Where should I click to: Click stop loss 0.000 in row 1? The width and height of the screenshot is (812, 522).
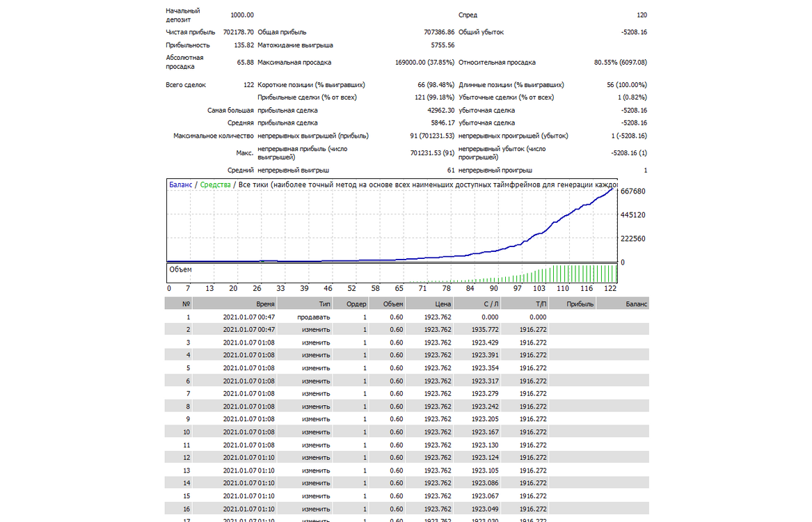(x=490, y=317)
